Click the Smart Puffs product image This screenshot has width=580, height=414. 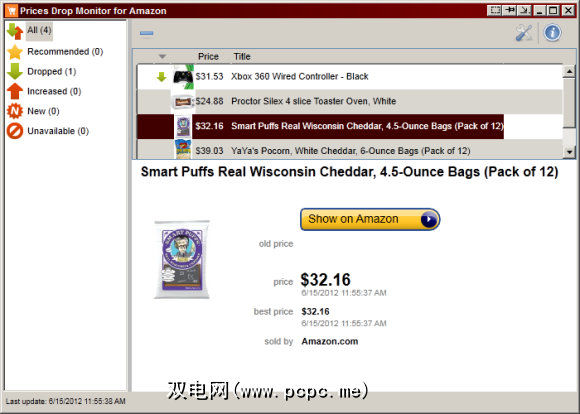[182, 259]
